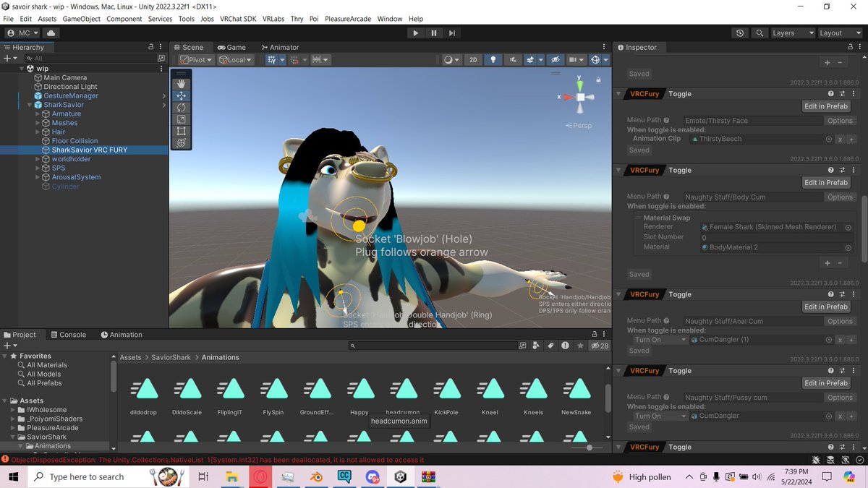Toggle scene lighting lightbulb
The height and width of the screenshot is (488, 868).
pos(493,60)
